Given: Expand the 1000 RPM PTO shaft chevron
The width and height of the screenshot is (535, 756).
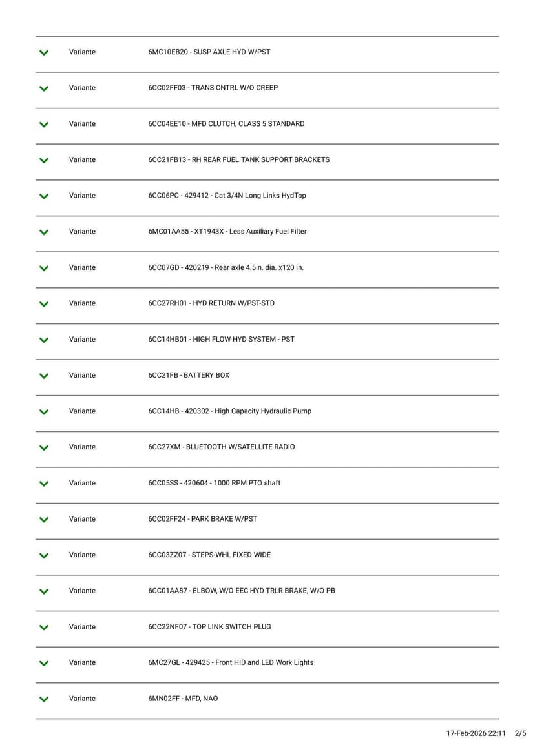Looking at the screenshot, I should pos(44,484).
